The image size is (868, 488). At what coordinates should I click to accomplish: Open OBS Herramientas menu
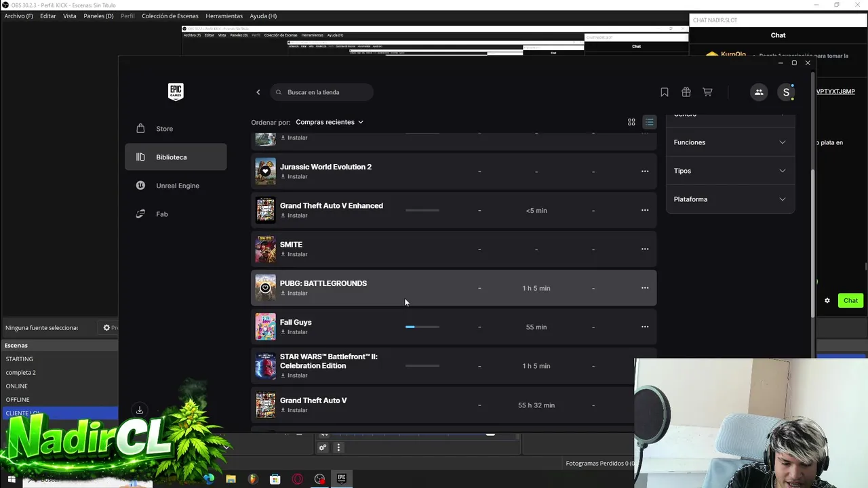click(224, 16)
